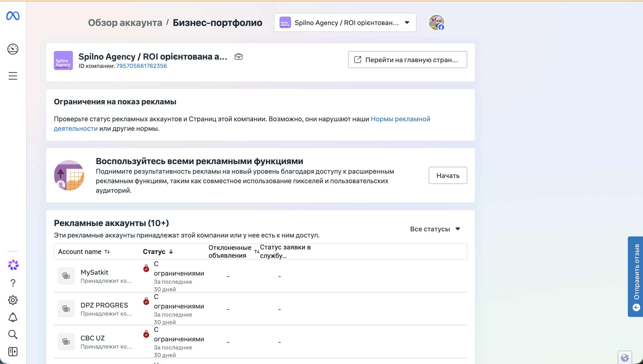Click the Бизнес-портфолио breadcrumb
643x364 pixels.
pyautogui.click(x=218, y=23)
